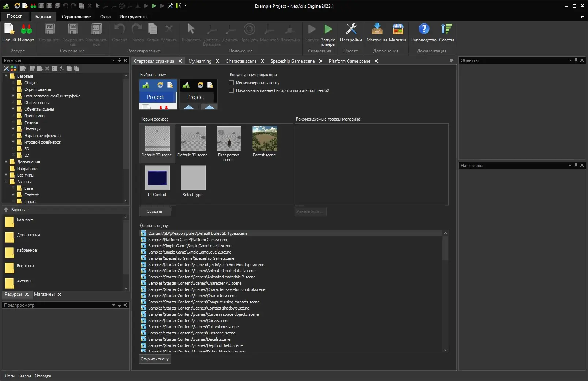Viewport: 588px width, 381px height.
Task: Expand the Дополнения tree folder
Action: click(x=6, y=162)
